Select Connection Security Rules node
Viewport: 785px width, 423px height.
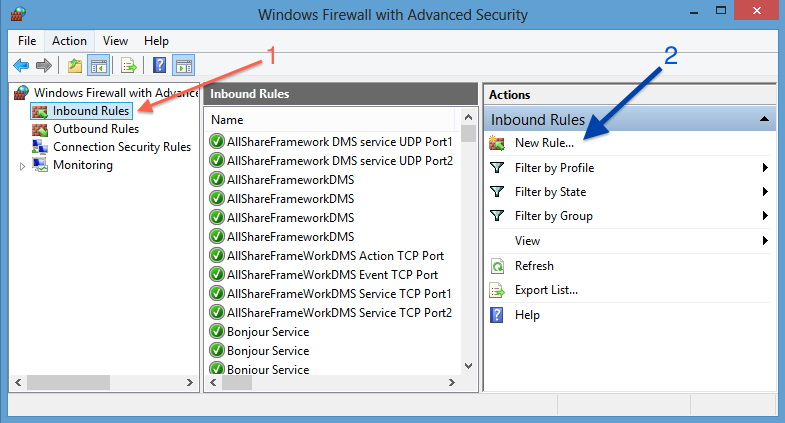point(122,147)
